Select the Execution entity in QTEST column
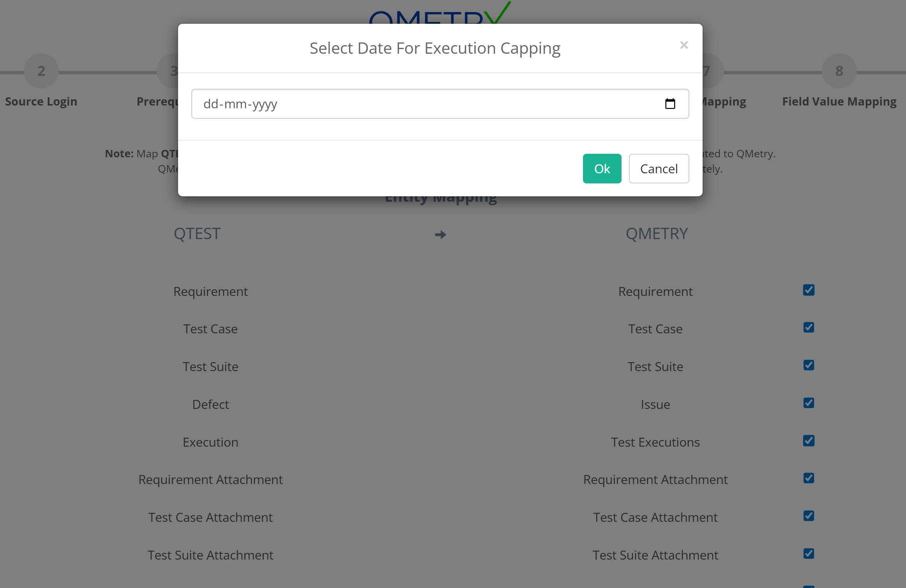This screenshot has height=588, width=906. [210, 442]
